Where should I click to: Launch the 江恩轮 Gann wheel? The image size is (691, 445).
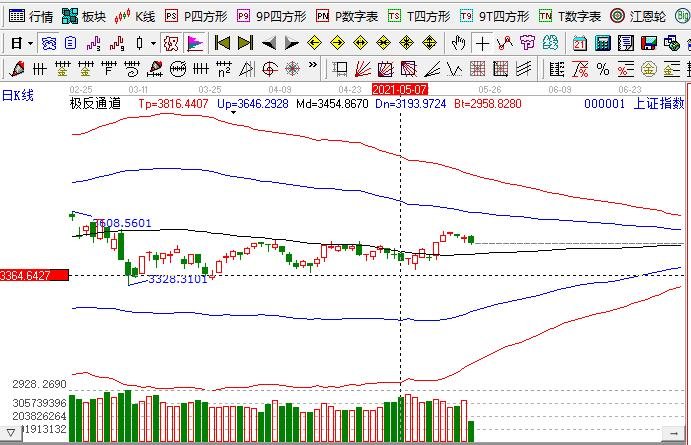click(638, 17)
